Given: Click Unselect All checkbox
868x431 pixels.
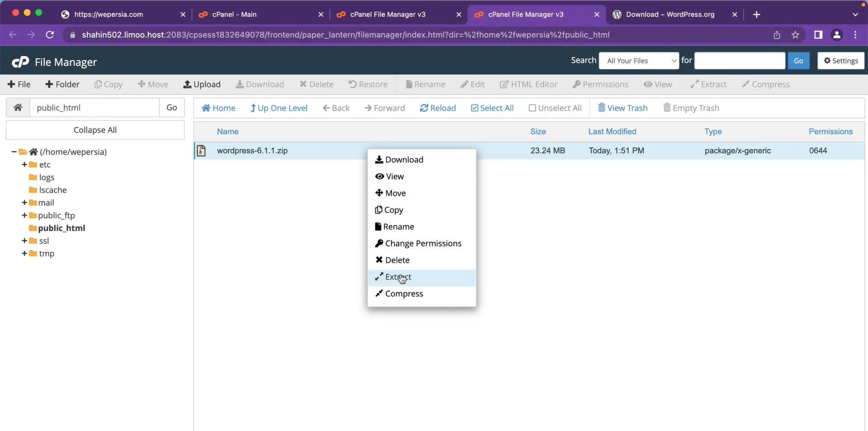Looking at the screenshot, I should [555, 108].
